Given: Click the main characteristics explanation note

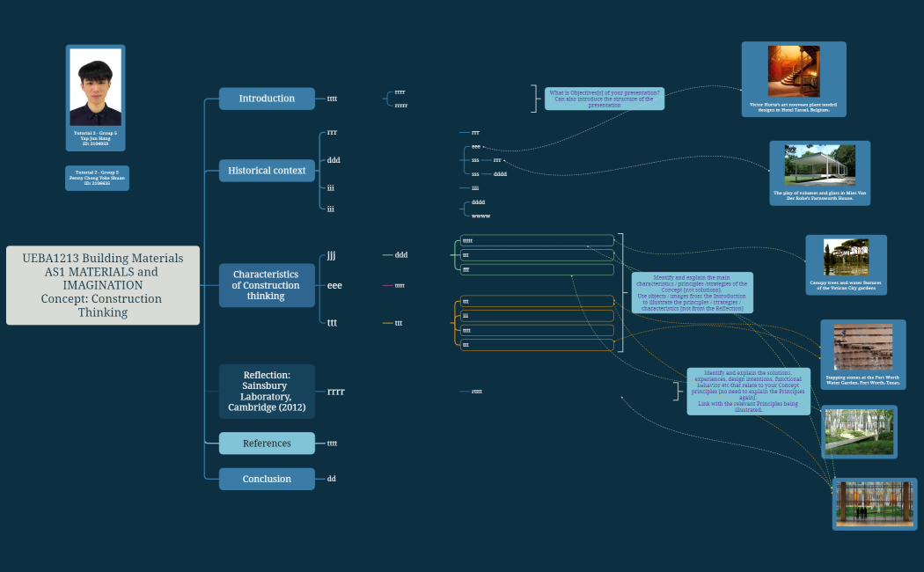Looking at the screenshot, I should pyautogui.click(x=692, y=293).
